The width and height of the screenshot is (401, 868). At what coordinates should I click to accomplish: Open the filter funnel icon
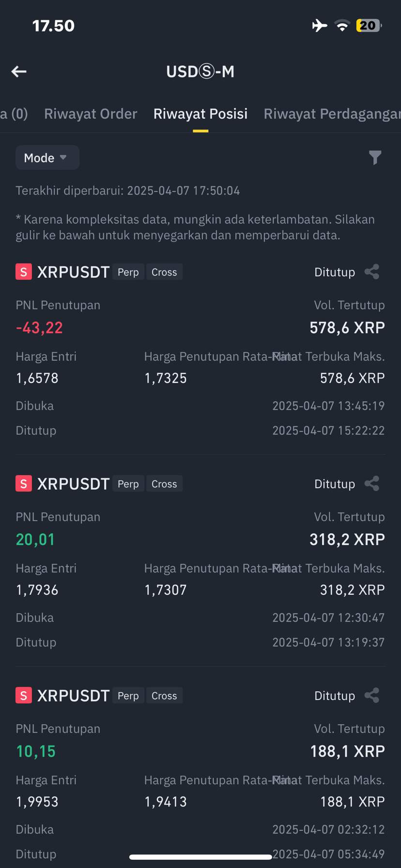[x=375, y=158]
